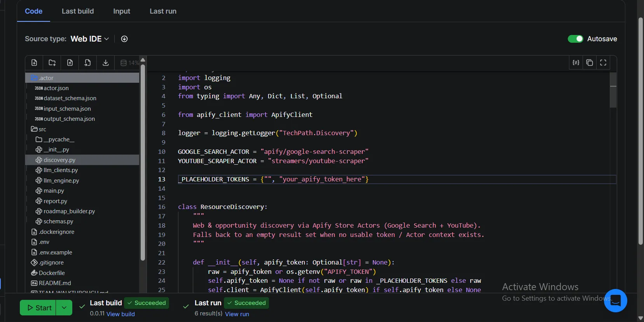The height and width of the screenshot is (322, 644).
Task: Open the Source type Web IDE dropdown
Action: click(90, 39)
